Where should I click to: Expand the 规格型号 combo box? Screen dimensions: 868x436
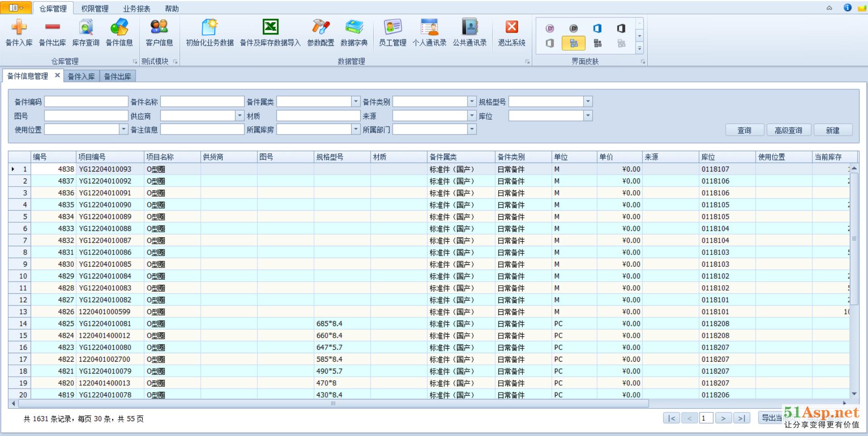[x=588, y=102]
